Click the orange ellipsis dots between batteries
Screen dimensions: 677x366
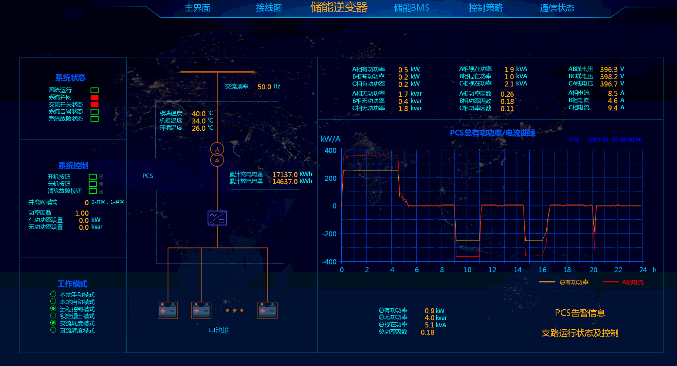coord(234,310)
